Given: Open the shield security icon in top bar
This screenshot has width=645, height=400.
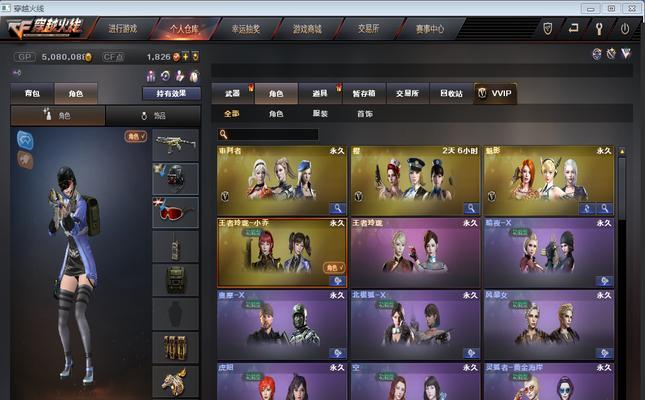Looking at the screenshot, I should (548, 28).
